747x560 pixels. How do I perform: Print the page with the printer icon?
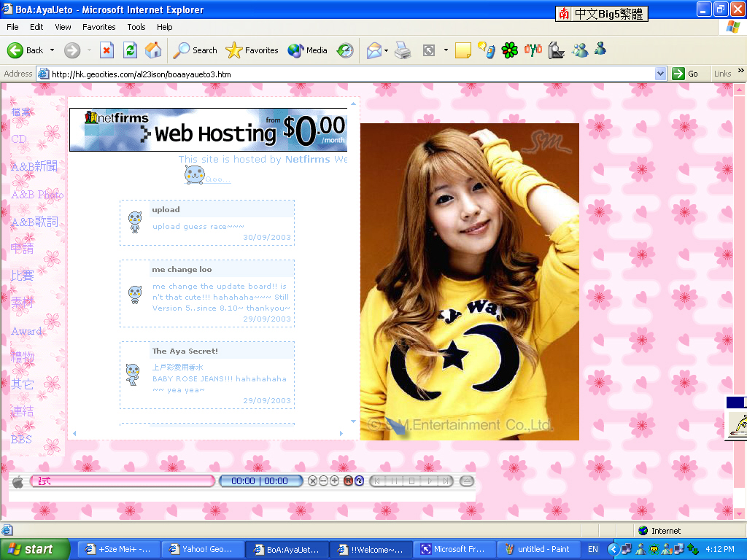tap(403, 50)
